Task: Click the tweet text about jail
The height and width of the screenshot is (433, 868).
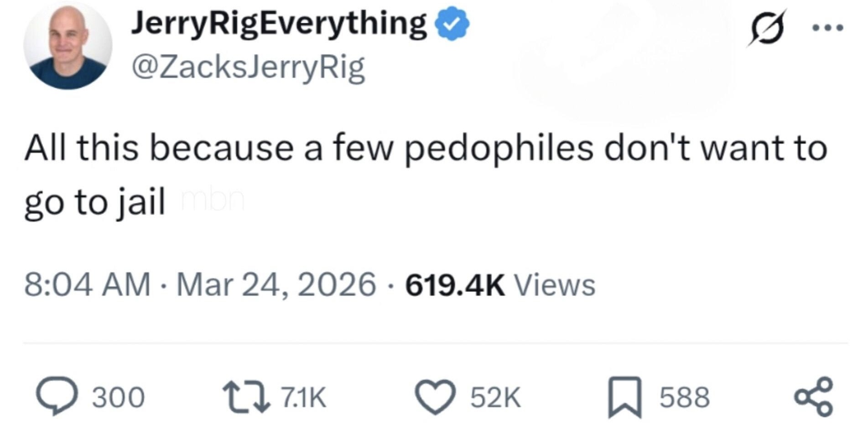Action: click(x=426, y=176)
